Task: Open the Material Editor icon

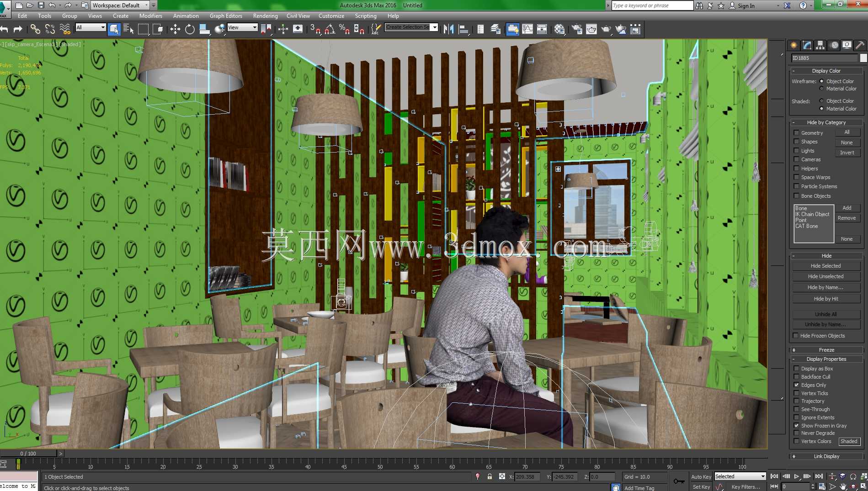Action: (559, 29)
